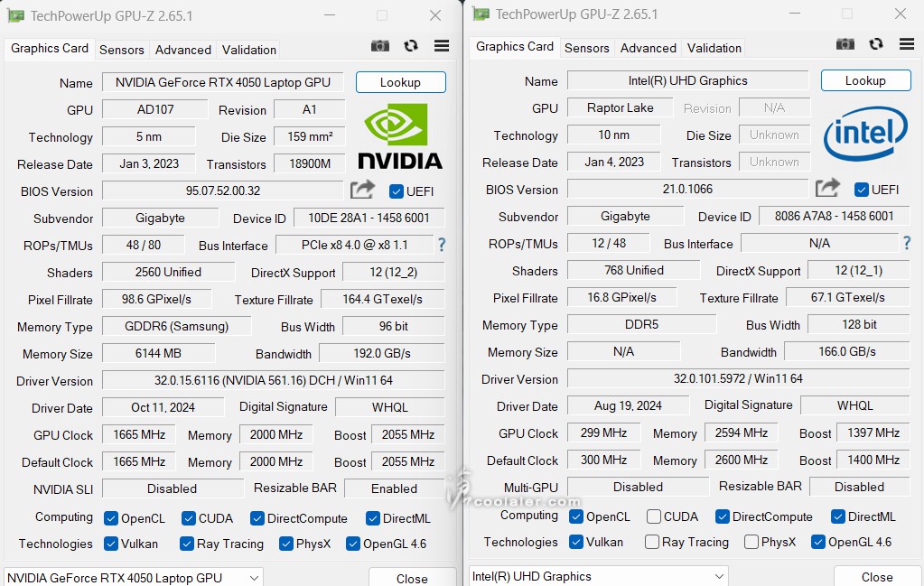The height and width of the screenshot is (586, 924).
Task: Switch to Sensors tab in Intel window
Action: [586, 48]
